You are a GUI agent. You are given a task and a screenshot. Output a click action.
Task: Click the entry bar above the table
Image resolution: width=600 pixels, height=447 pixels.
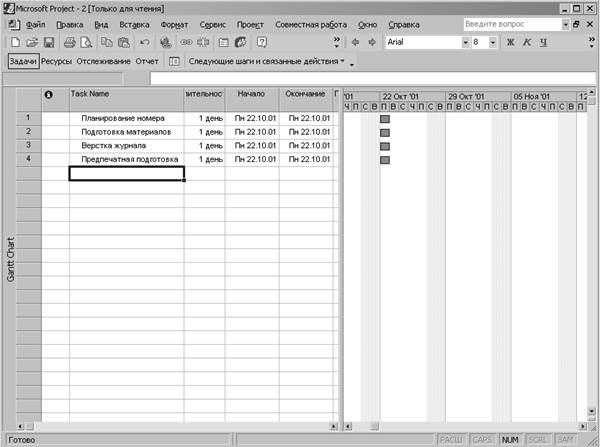[x=373, y=78]
